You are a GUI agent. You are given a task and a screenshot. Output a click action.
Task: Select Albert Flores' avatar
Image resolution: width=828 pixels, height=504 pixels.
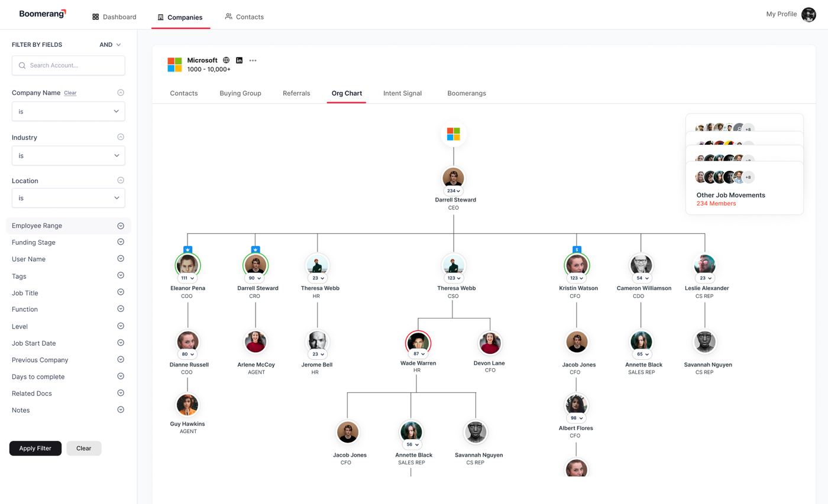[577, 405]
